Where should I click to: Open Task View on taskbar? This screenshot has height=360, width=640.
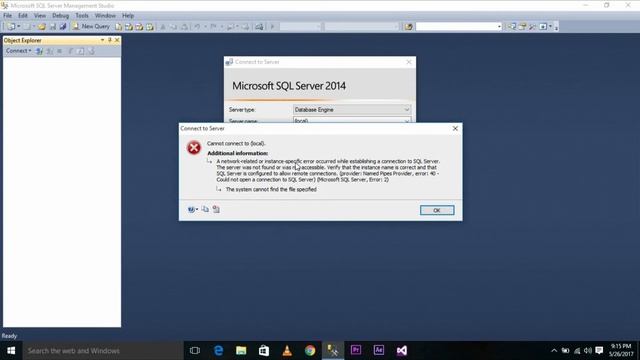[x=195, y=351]
